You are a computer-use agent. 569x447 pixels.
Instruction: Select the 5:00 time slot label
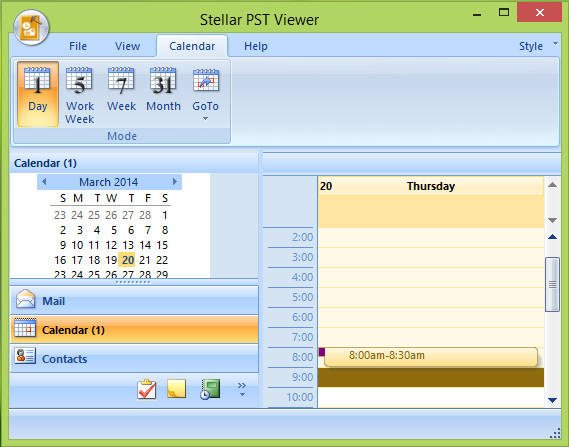[302, 297]
